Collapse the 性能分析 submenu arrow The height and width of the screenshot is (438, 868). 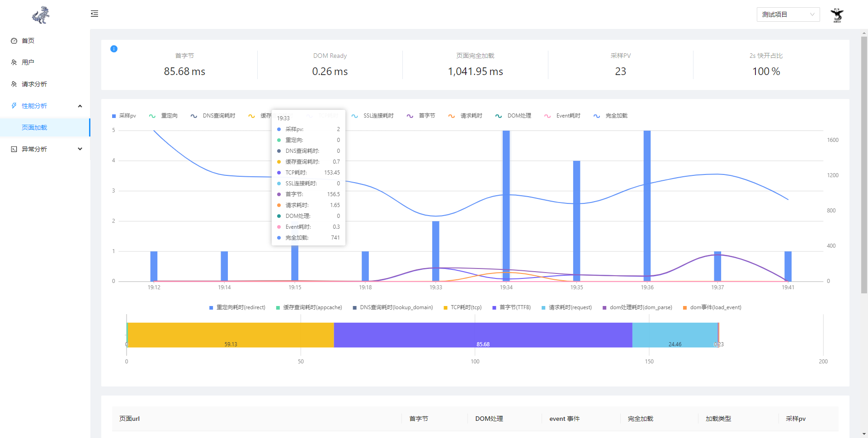(x=80, y=106)
